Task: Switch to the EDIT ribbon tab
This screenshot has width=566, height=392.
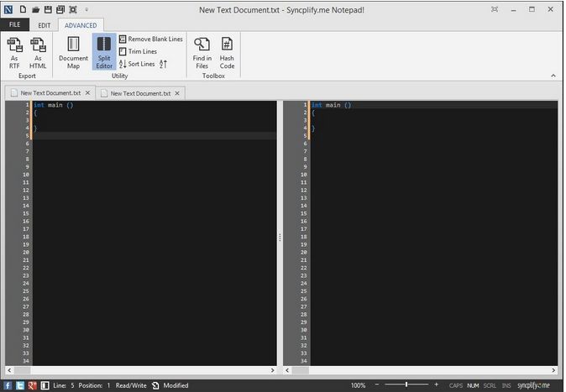Action: pos(45,25)
